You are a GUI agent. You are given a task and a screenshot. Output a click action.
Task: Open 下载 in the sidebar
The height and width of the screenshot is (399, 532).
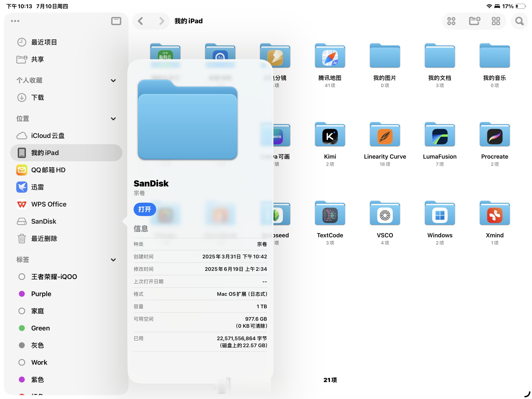66,97
